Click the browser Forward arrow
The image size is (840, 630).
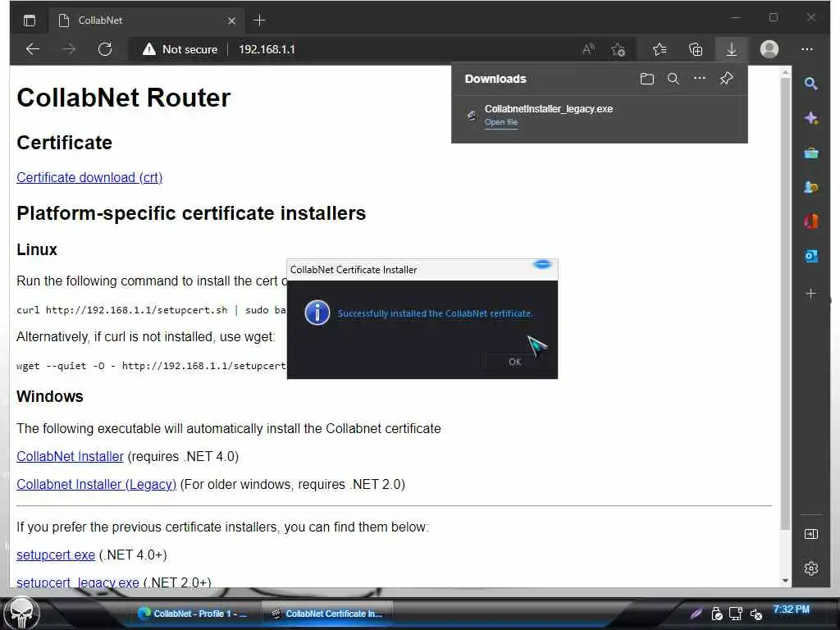69,49
